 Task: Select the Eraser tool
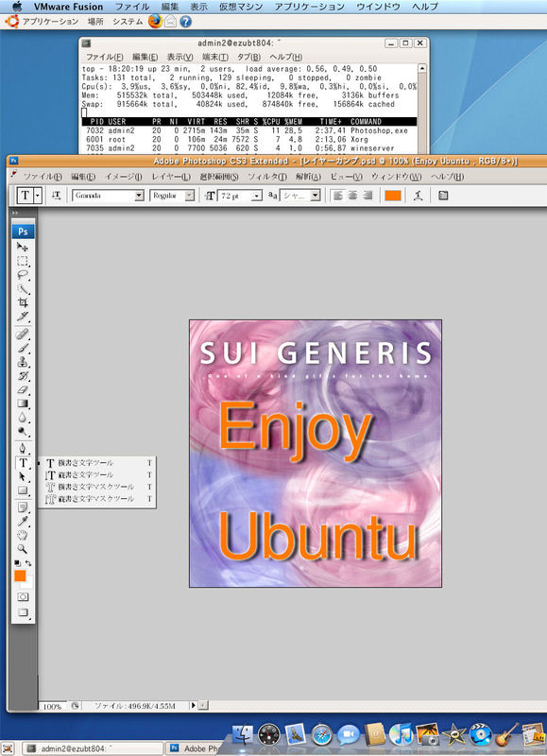click(x=22, y=389)
